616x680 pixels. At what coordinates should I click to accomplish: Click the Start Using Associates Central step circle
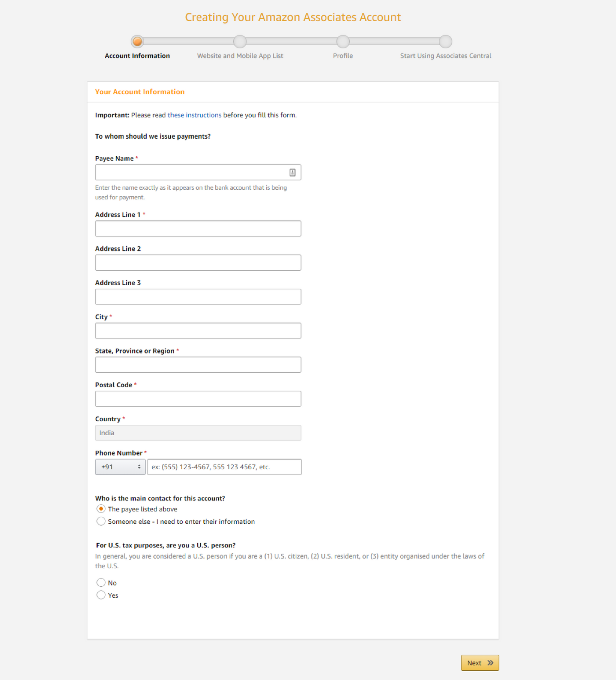pyautogui.click(x=445, y=41)
